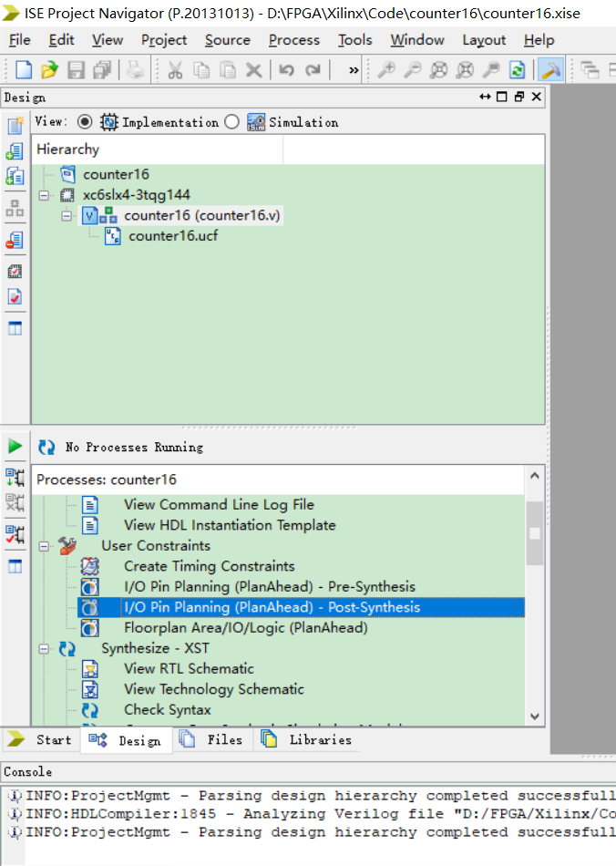616x866 pixels.
Task: Select View RTL Schematic process
Action: (189, 669)
